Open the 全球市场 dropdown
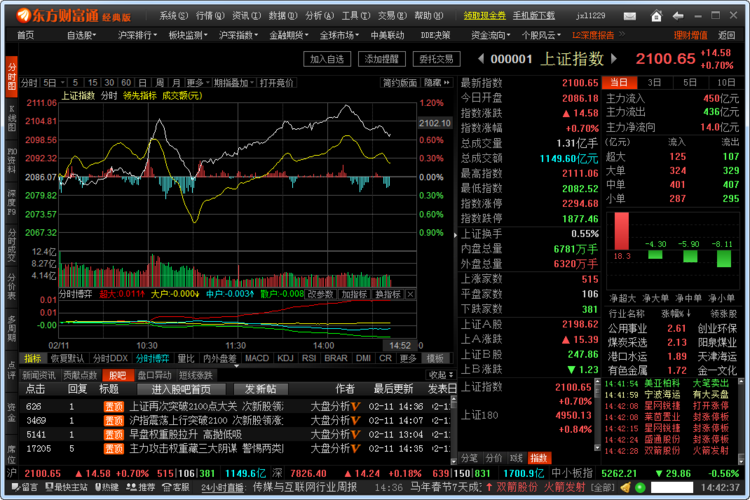Viewport: 750px width, 500px height. click(339, 35)
